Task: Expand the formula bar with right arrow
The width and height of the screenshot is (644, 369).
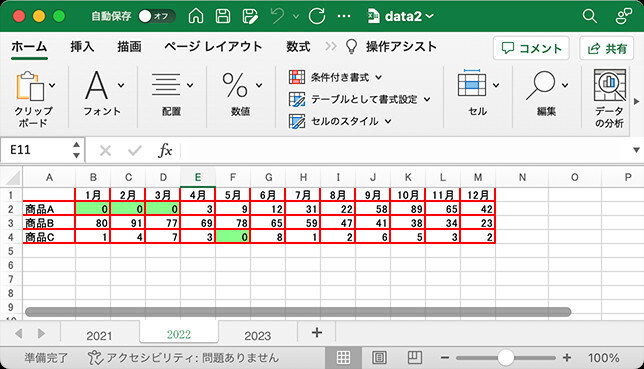Action: (x=636, y=150)
